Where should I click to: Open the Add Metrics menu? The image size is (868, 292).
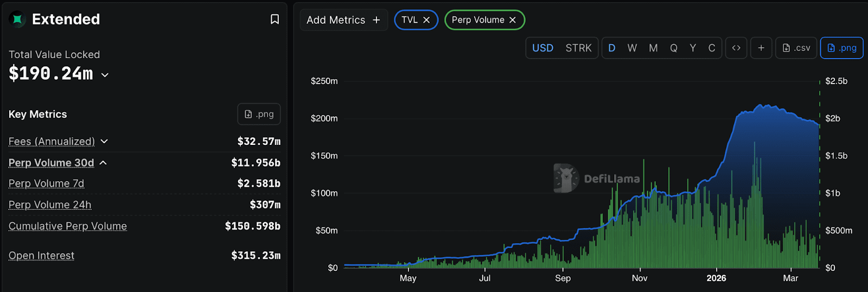tap(343, 20)
